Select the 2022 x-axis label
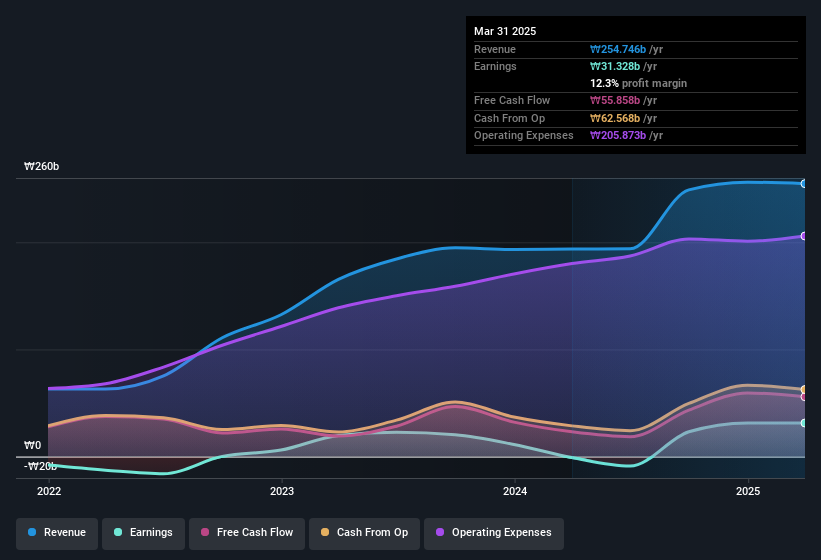Viewport: 821px width, 560px height. tap(49, 491)
